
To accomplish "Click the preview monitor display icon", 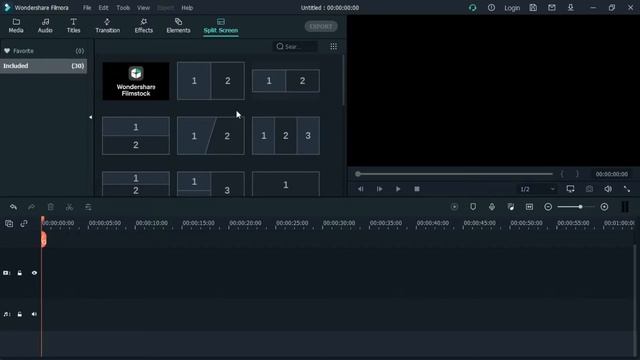I will (x=570, y=189).
